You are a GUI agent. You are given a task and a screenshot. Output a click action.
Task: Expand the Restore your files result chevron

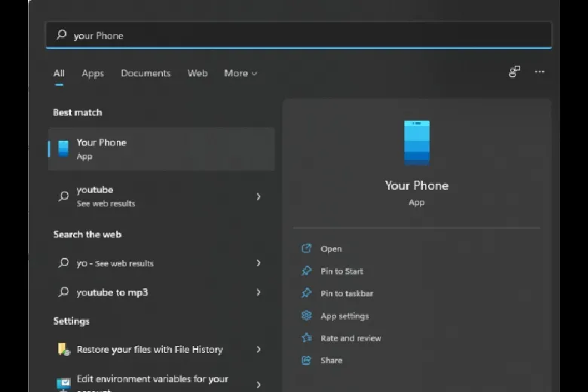point(259,350)
